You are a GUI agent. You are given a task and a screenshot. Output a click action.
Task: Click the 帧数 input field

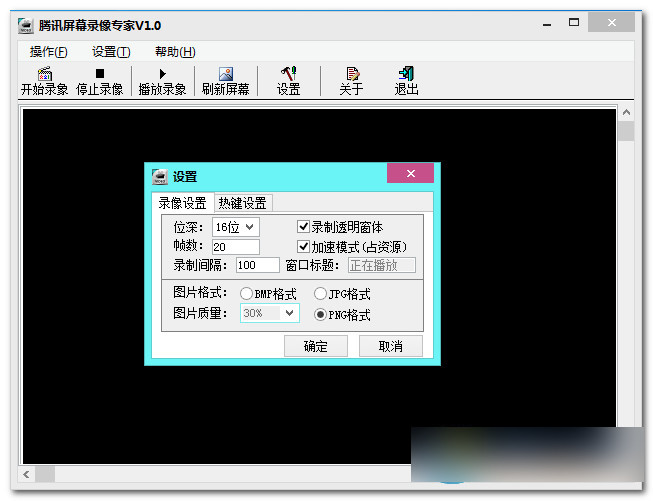point(236,246)
